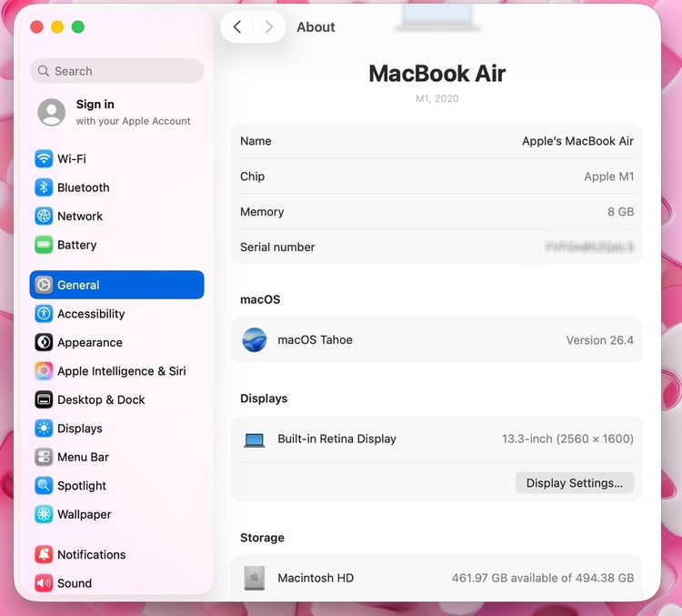Select Network in the sidebar
This screenshot has height=616, width=682.
click(x=116, y=217)
